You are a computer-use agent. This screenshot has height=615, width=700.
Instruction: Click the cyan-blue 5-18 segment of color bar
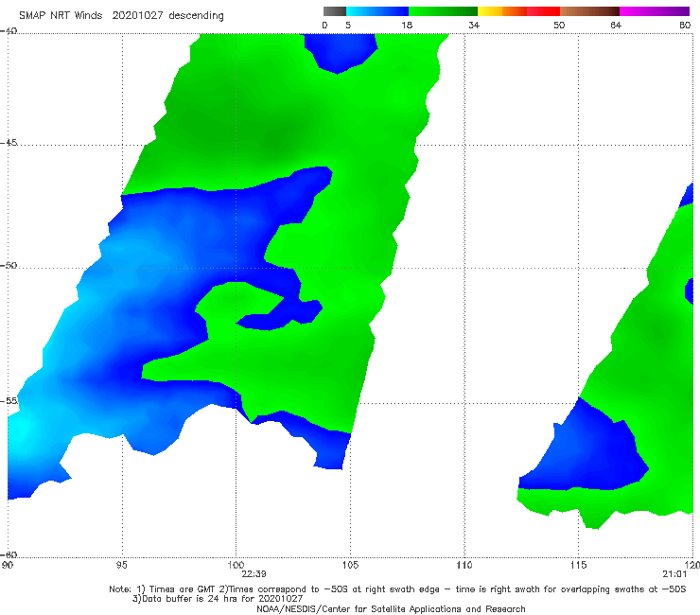377,11
